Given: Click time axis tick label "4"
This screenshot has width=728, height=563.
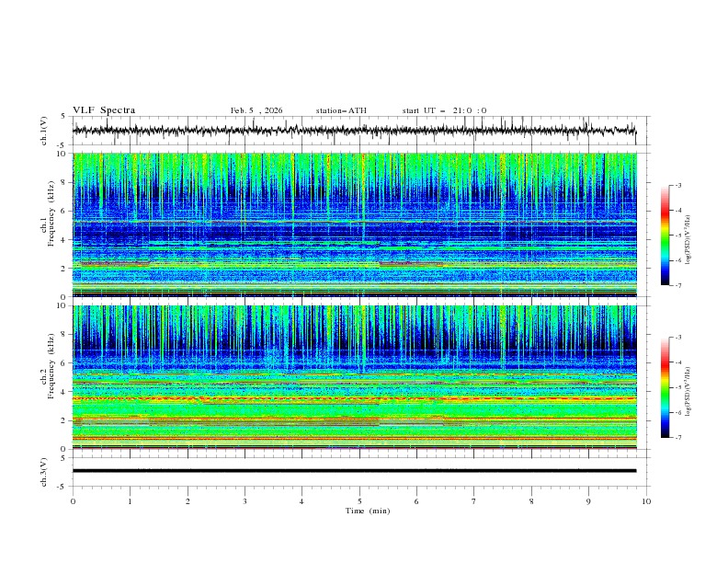Looking at the screenshot, I should point(301,501).
